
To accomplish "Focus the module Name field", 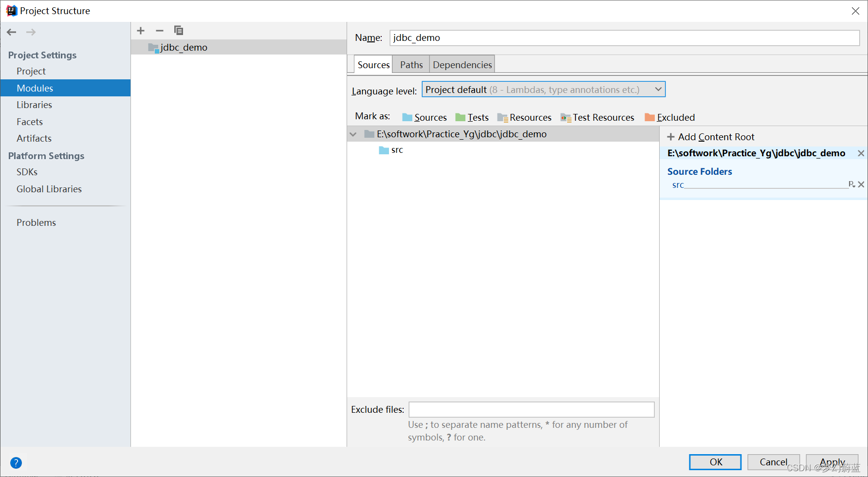I will [x=625, y=38].
